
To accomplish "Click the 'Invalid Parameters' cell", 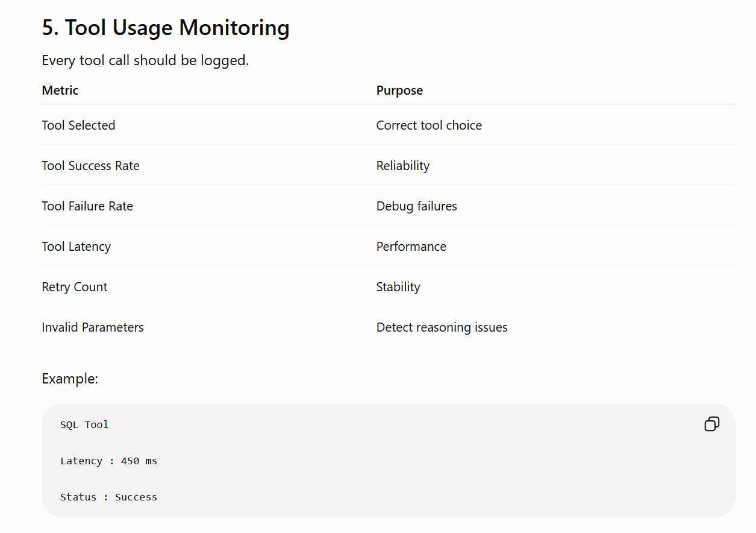I will tap(93, 327).
